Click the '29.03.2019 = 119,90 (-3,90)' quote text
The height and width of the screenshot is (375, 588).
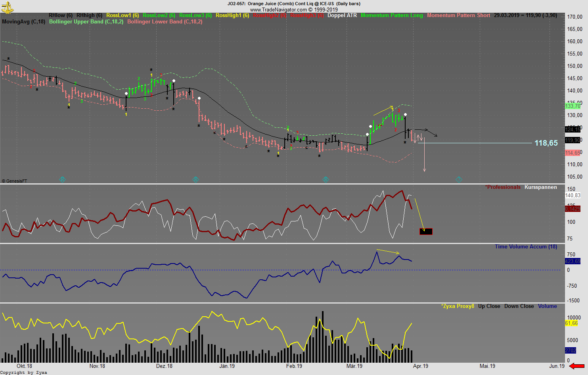525,15
